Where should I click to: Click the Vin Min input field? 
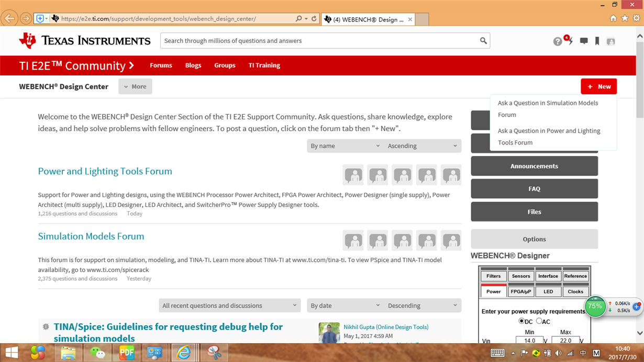[x=530, y=341]
